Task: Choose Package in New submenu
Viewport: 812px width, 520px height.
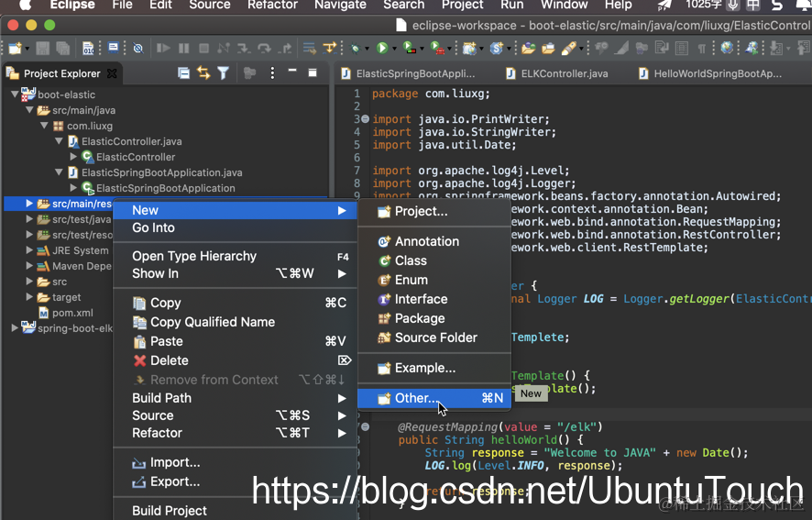Action: click(434, 318)
